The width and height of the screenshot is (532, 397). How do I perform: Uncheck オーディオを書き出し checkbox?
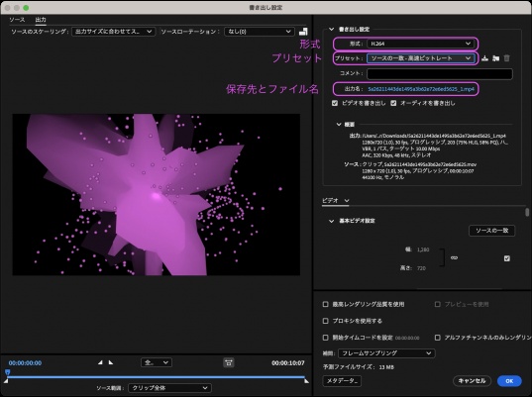pos(393,103)
